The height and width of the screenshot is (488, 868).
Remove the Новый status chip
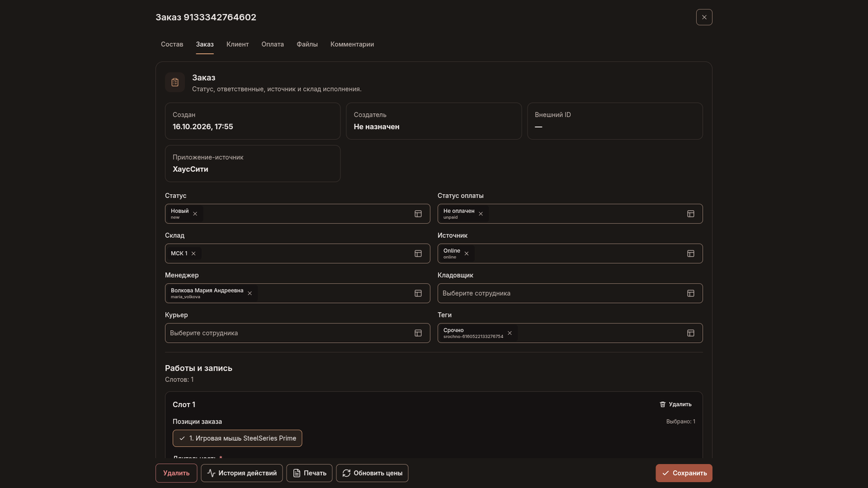195,214
